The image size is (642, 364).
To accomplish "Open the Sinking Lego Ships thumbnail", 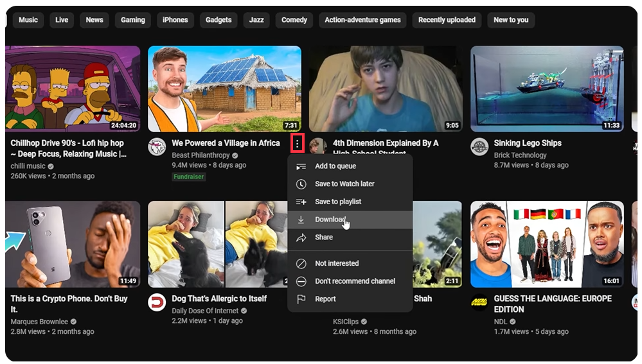I will click(547, 89).
